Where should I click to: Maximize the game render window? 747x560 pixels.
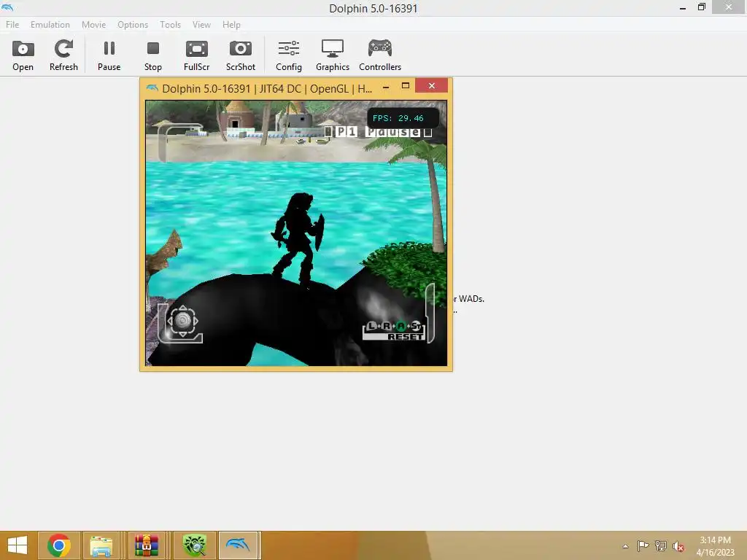click(x=406, y=86)
